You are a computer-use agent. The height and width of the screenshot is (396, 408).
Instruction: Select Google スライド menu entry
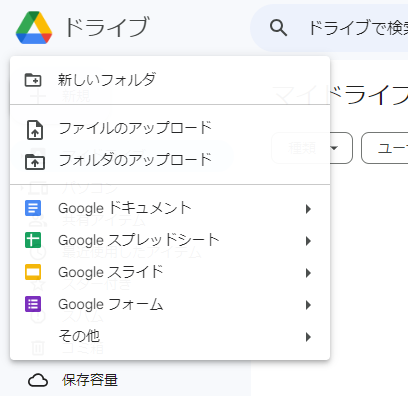(x=170, y=272)
